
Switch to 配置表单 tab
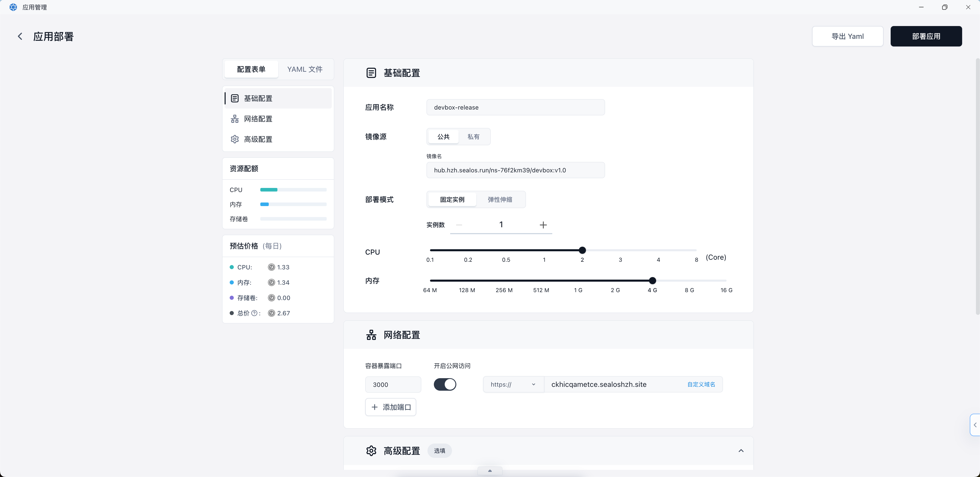[251, 69]
